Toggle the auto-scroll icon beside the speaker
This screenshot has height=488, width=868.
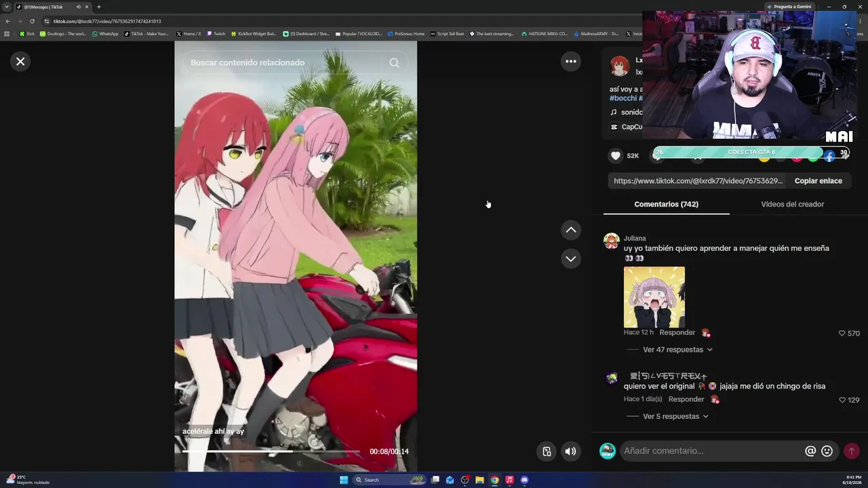point(547,451)
